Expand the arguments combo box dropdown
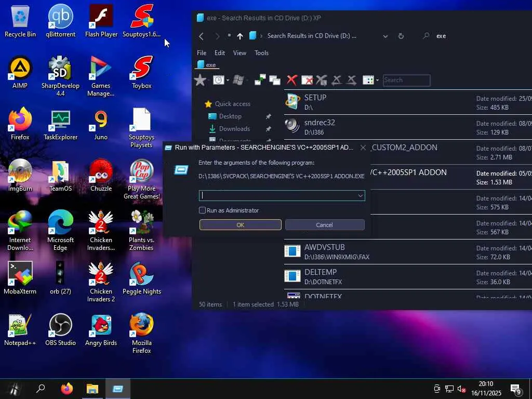532x399 pixels. point(361,195)
